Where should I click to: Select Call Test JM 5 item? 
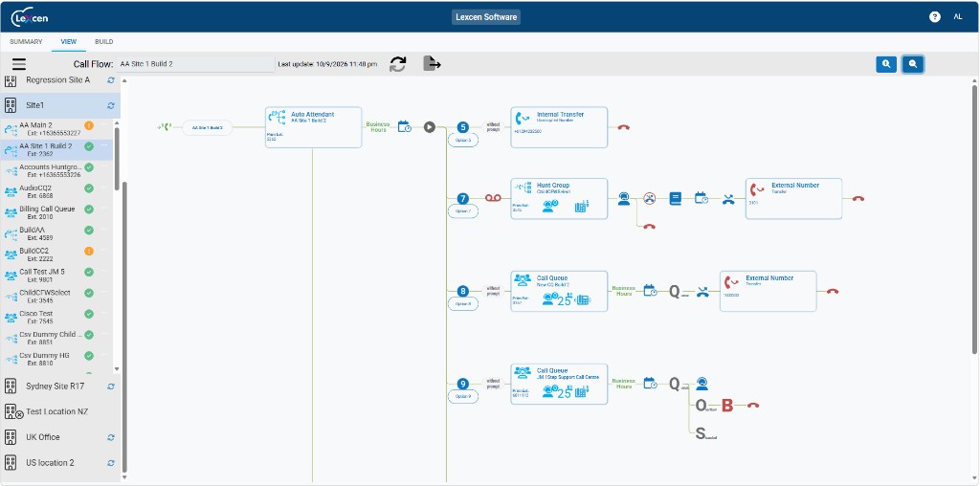[x=56, y=276]
